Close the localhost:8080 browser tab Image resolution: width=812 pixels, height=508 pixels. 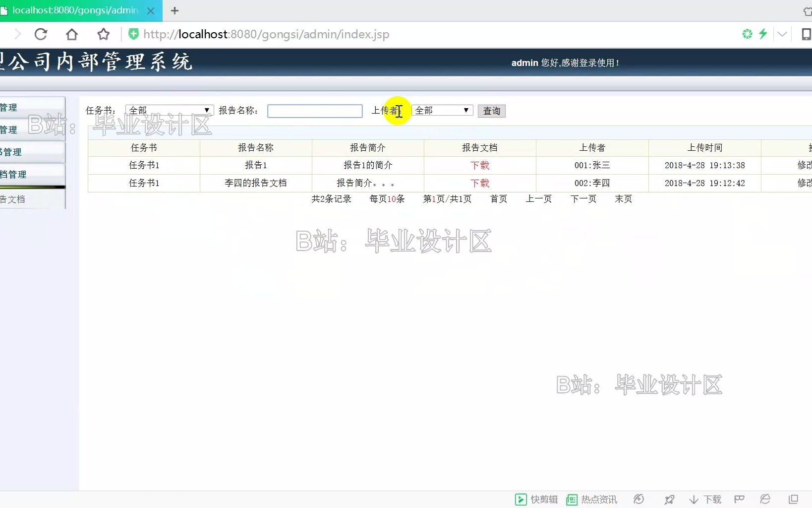point(151,10)
